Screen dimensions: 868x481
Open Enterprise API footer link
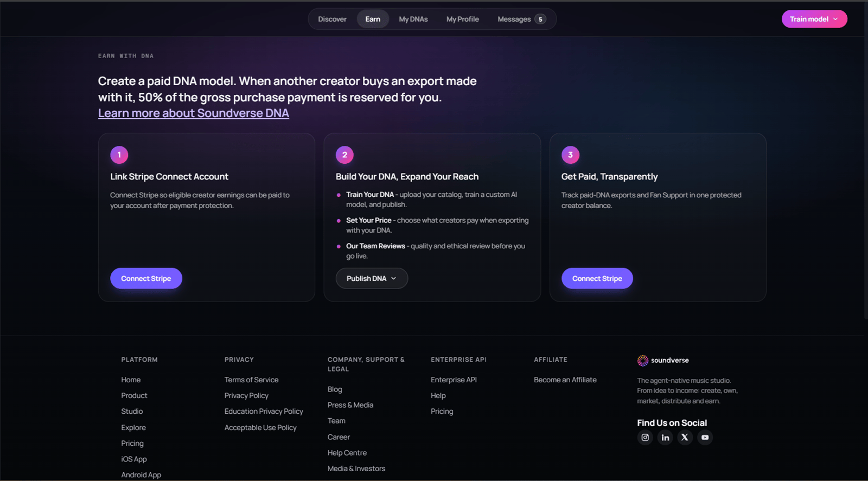coord(454,380)
